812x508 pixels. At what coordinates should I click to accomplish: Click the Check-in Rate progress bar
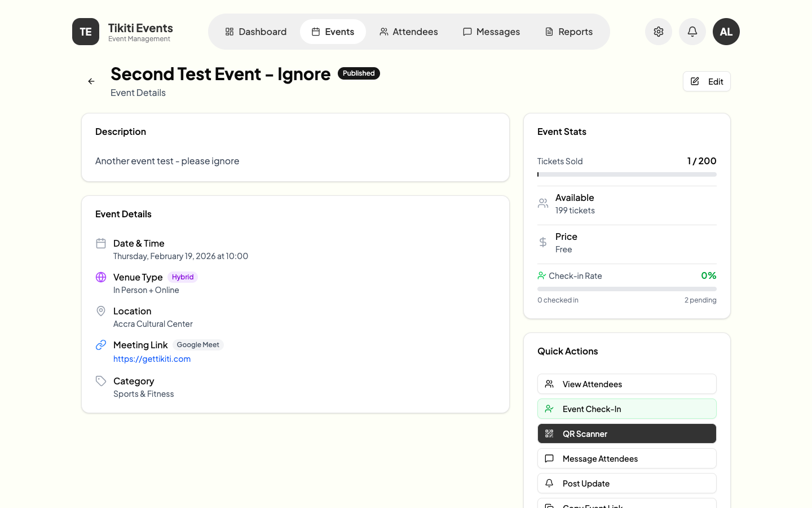point(627,289)
